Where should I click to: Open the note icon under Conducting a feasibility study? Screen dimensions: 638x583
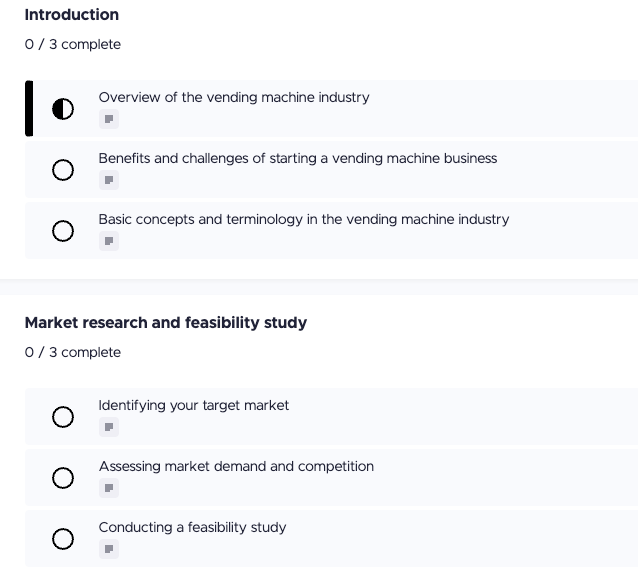pyautogui.click(x=109, y=549)
